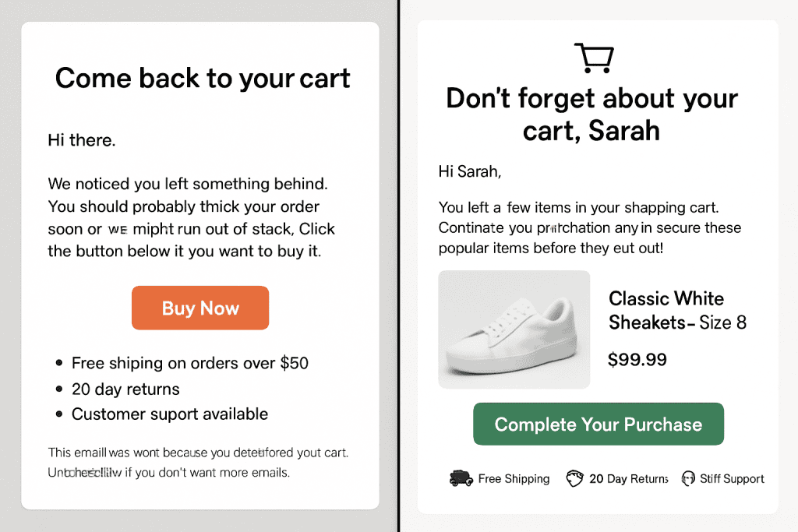Viewport: 798px width, 532px height.
Task: Click the Free Shipping label text
Action: [x=514, y=478]
